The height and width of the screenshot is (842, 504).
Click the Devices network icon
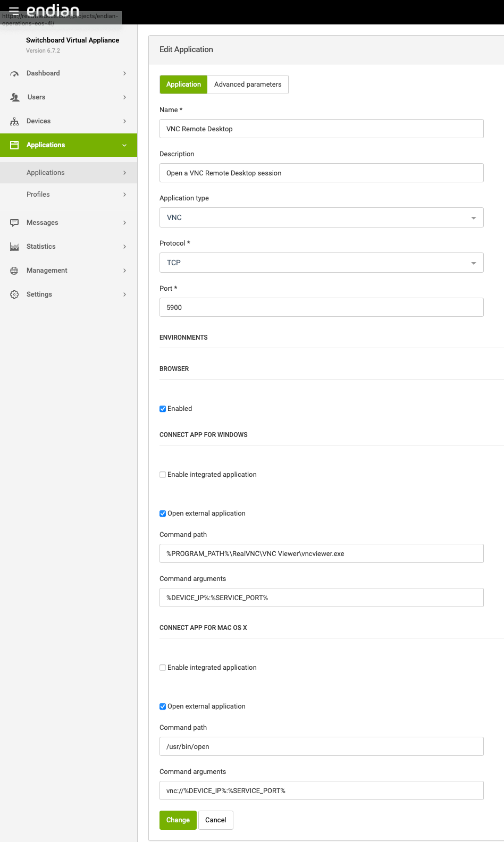point(14,121)
